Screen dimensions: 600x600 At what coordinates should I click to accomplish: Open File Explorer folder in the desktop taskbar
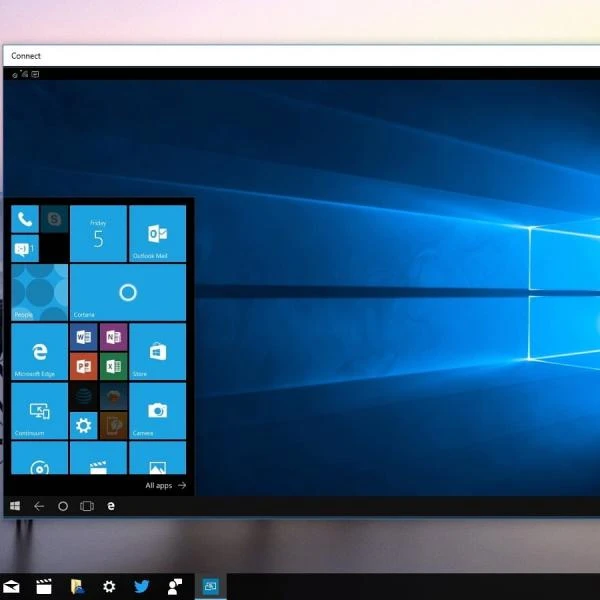click(77, 586)
